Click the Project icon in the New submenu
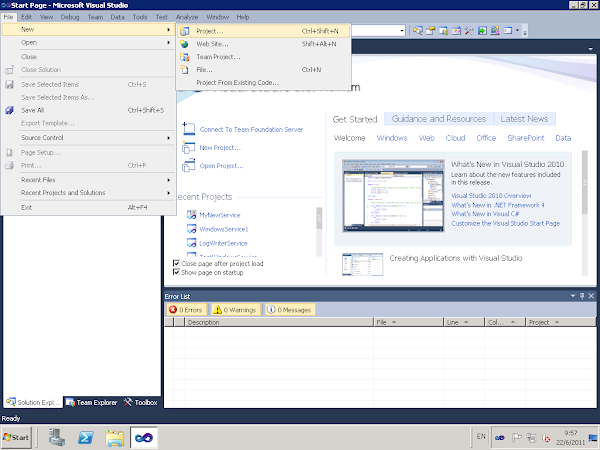 click(x=185, y=31)
